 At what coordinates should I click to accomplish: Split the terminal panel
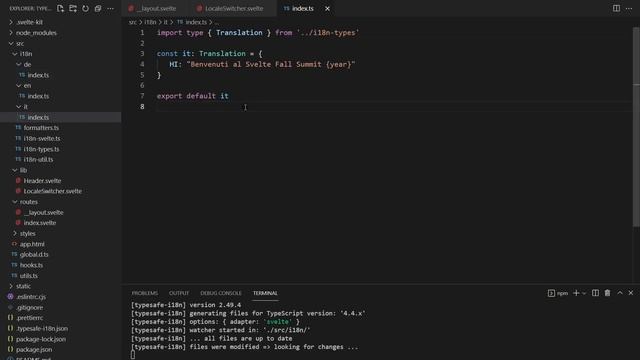(x=596, y=293)
